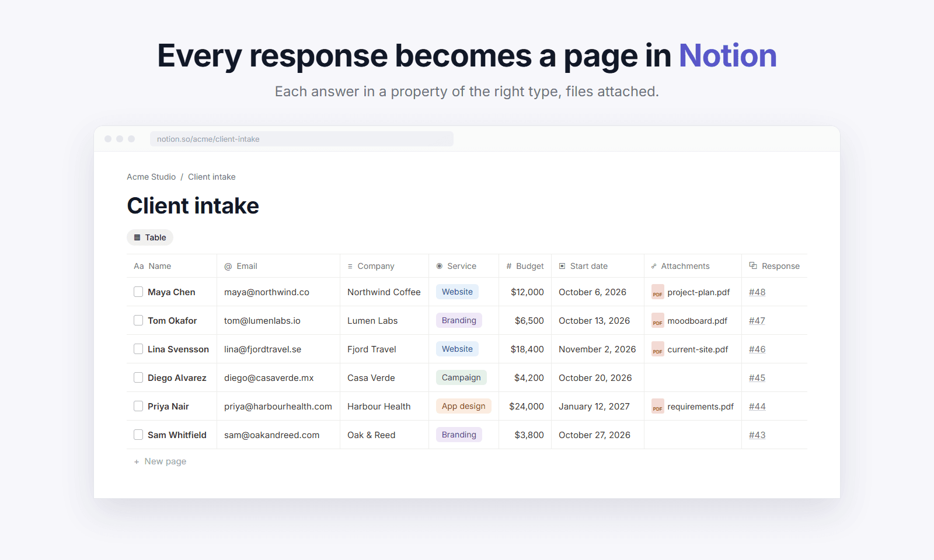Image resolution: width=934 pixels, height=560 pixels.
Task: Open the Branding tag for Tom Okafor
Action: (459, 320)
